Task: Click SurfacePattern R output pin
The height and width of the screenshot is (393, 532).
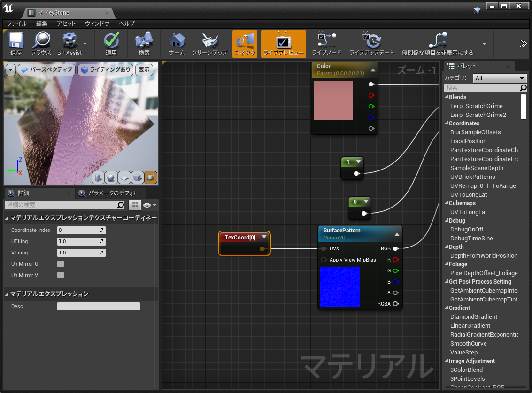Action: click(x=396, y=260)
